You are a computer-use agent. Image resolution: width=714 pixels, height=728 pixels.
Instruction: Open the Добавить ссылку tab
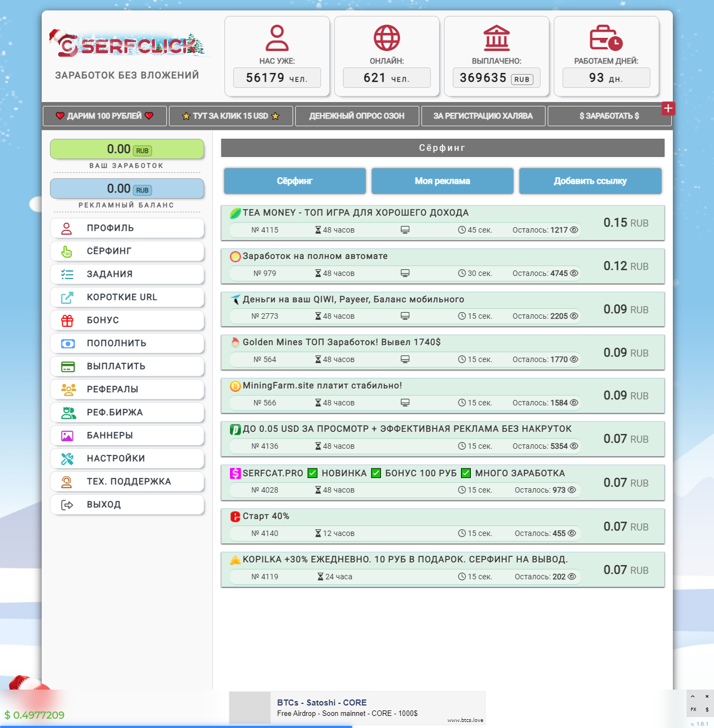(590, 181)
